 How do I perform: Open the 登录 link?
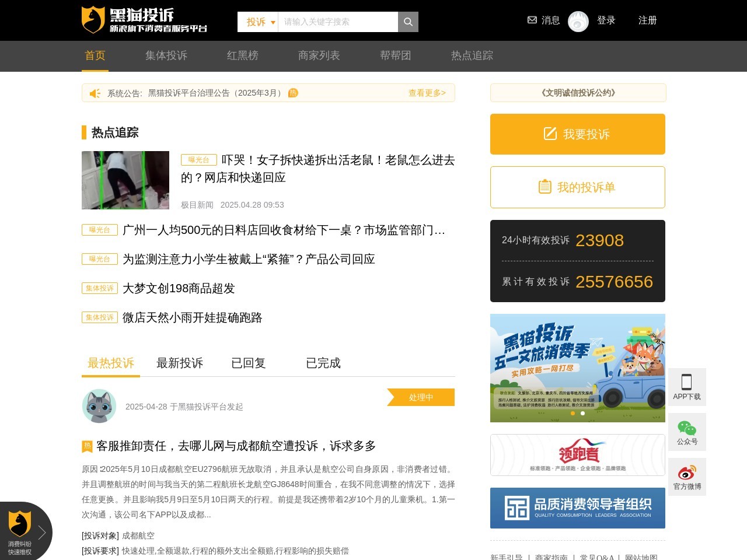click(606, 20)
